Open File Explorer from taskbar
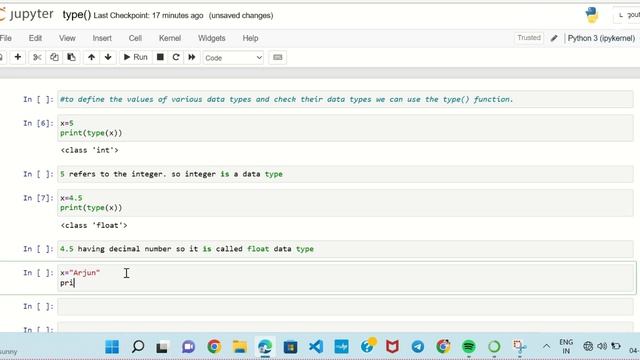The width and height of the screenshot is (640, 360). (x=240, y=347)
